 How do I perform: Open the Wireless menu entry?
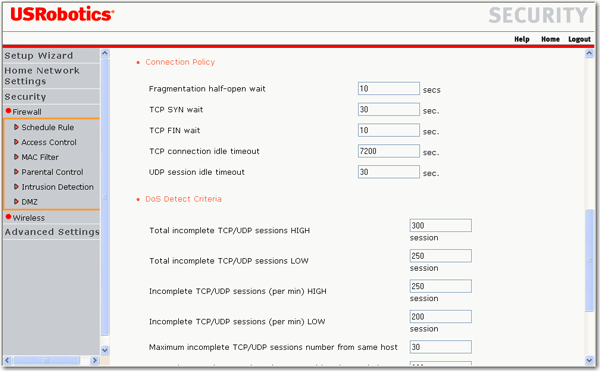point(29,218)
